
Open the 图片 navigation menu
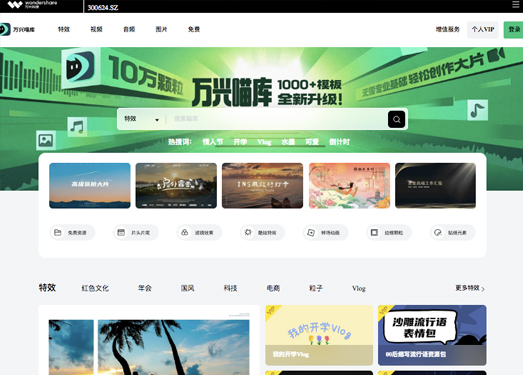161,29
